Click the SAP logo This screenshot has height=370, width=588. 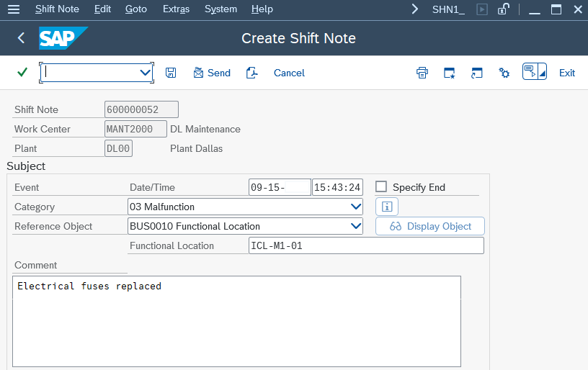click(63, 38)
